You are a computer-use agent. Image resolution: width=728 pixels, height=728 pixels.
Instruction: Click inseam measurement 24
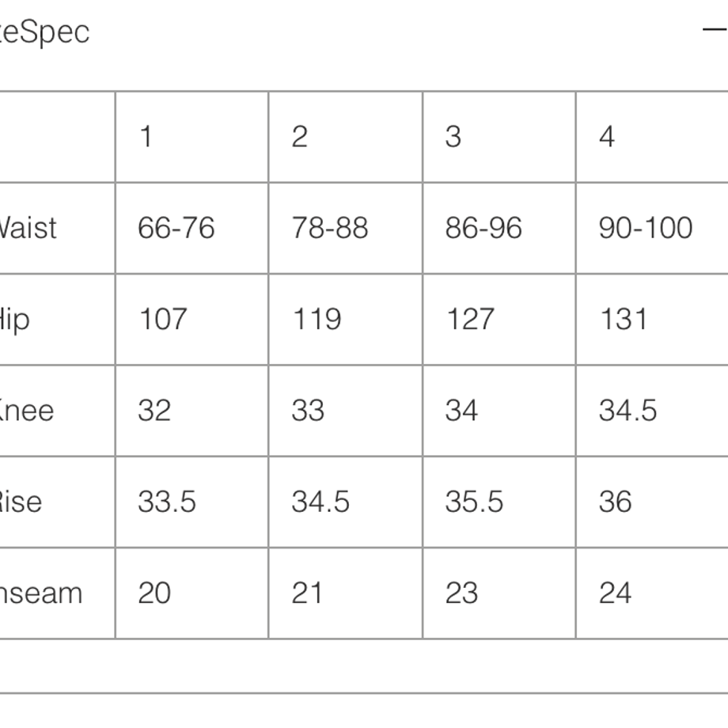click(615, 593)
